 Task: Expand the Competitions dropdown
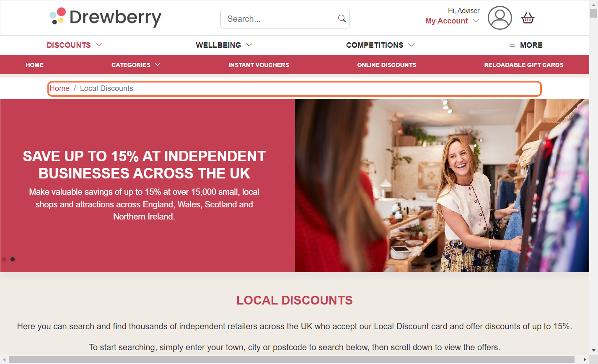pos(380,45)
